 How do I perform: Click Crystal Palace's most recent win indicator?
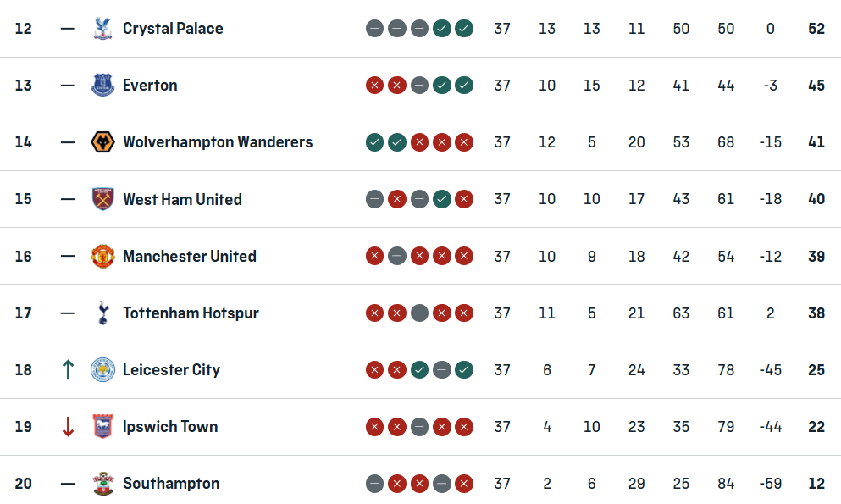pos(464,29)
